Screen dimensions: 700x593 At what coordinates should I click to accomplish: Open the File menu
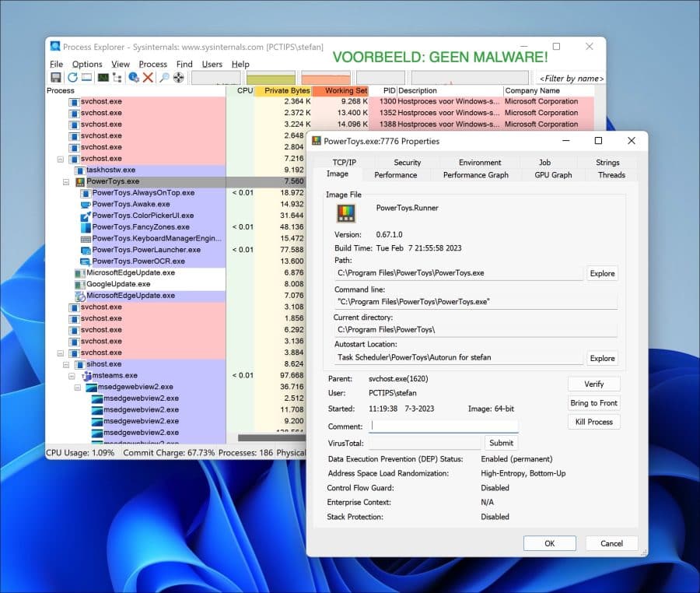click(56, 65)
